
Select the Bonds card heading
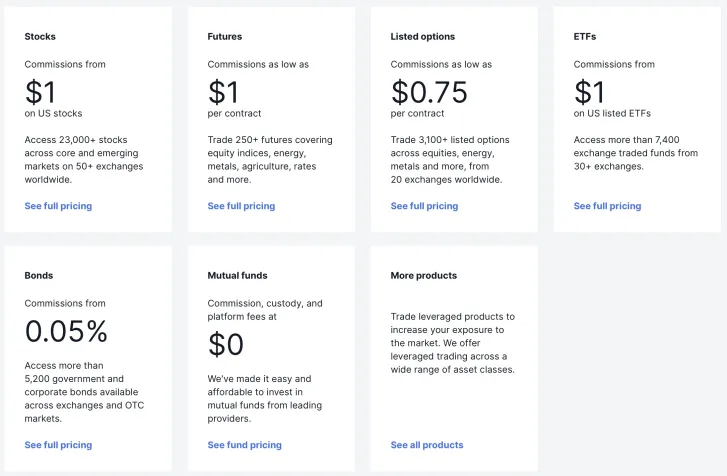pyautogui.click(x=39, y=276)
